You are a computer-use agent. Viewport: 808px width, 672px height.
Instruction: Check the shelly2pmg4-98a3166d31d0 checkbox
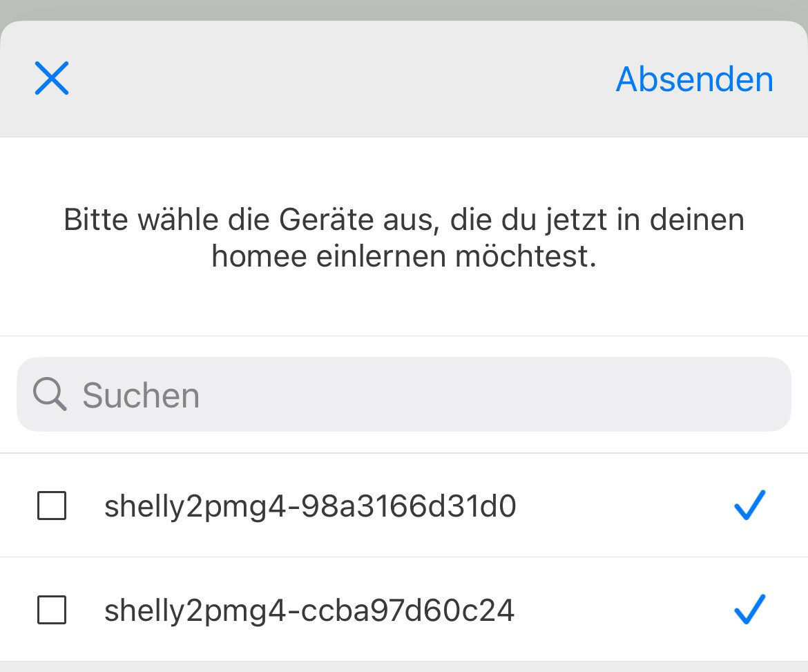pos(51,506)
